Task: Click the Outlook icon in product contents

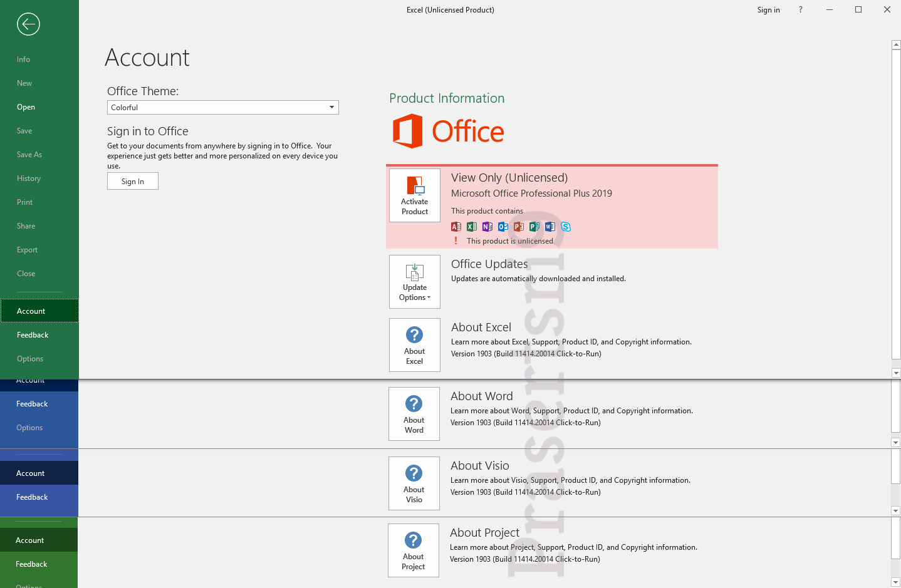Action: click(503, 227)
